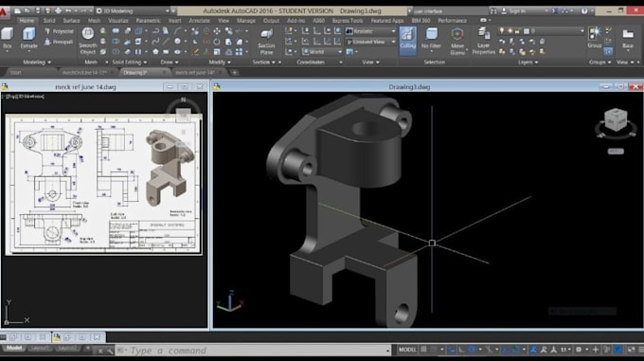
Task: Click the reference drawing sheet thumbnail
Action: coord(104,185)
